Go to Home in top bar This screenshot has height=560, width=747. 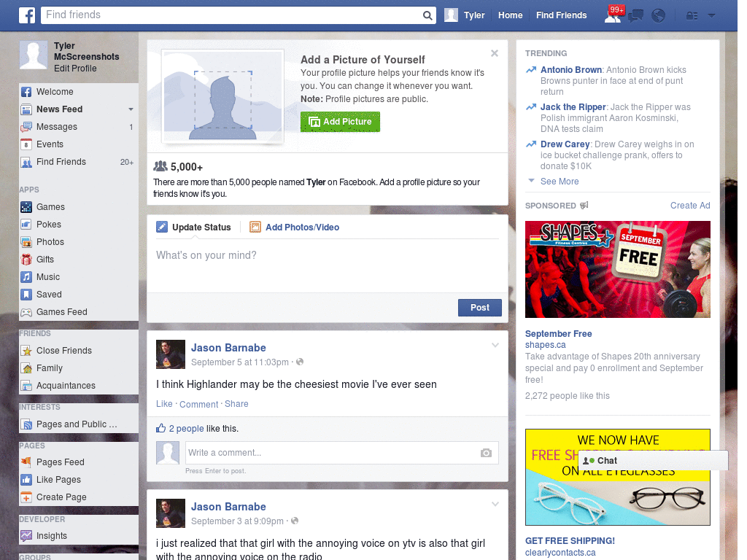click(510, 15)
